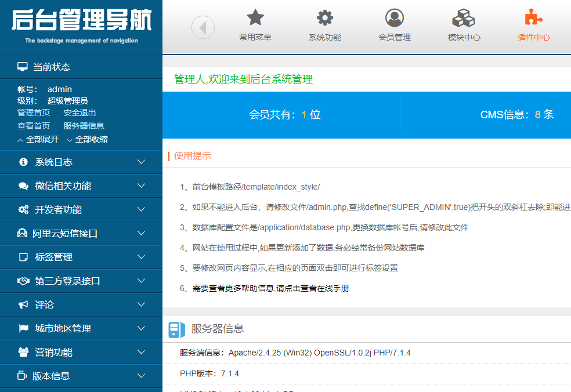Viewport: 571px width, 392px height.
Task: Open the 模块中心 cubes icon
Action: click(464, 18)
